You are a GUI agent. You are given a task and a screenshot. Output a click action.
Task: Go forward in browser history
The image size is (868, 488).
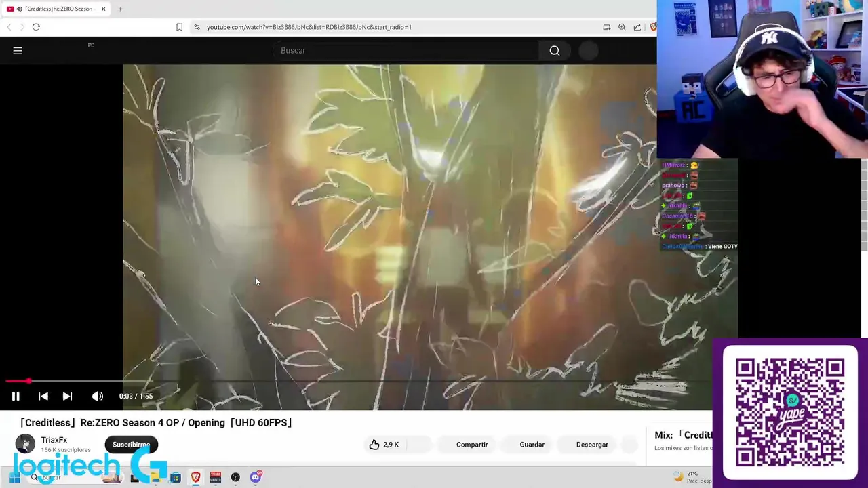(x=22, y=27)
